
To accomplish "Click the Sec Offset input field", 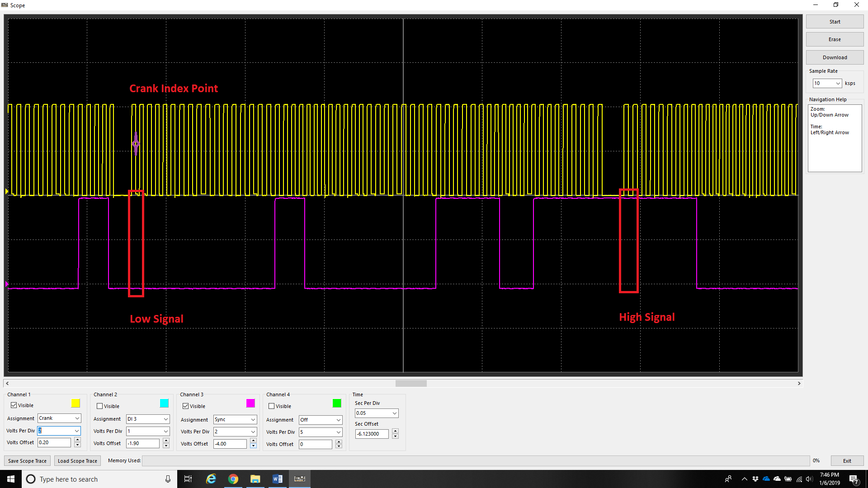I will click(372, 434).
